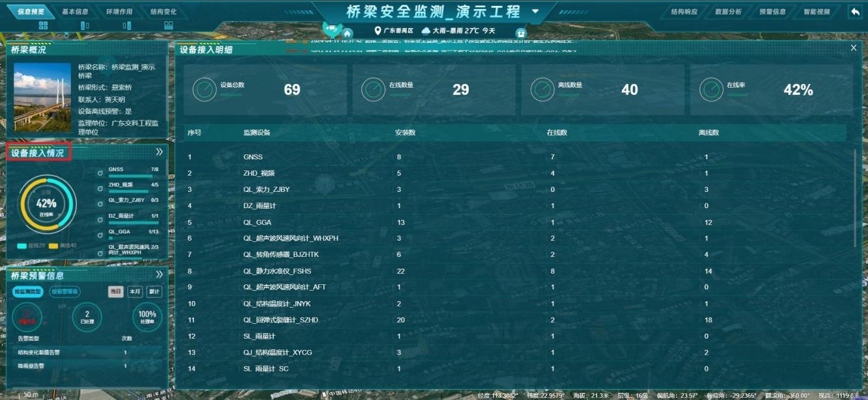Open the 基本信息 tab
The height and width of the screenshot is (400, 868).
[x=76, y=12]
